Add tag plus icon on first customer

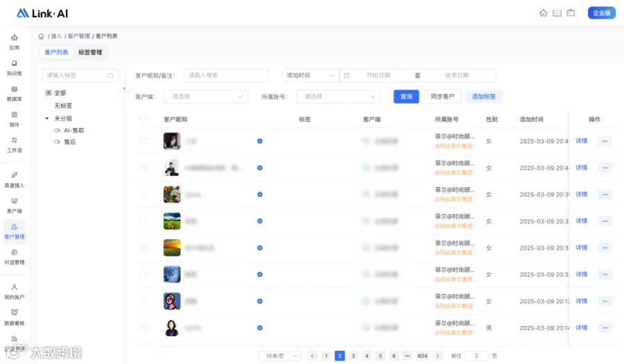click(x=259, y=141)
